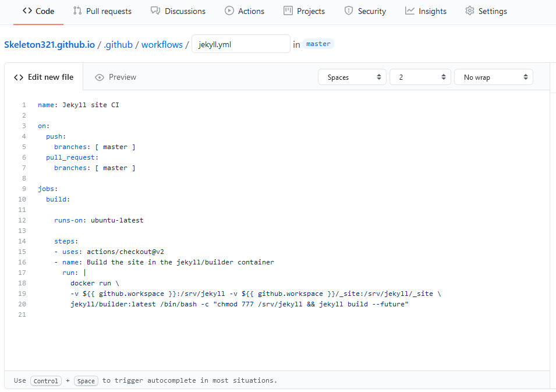Click the Settings gear icon
This screenshot has height=392, width=556.
[470, 11]
